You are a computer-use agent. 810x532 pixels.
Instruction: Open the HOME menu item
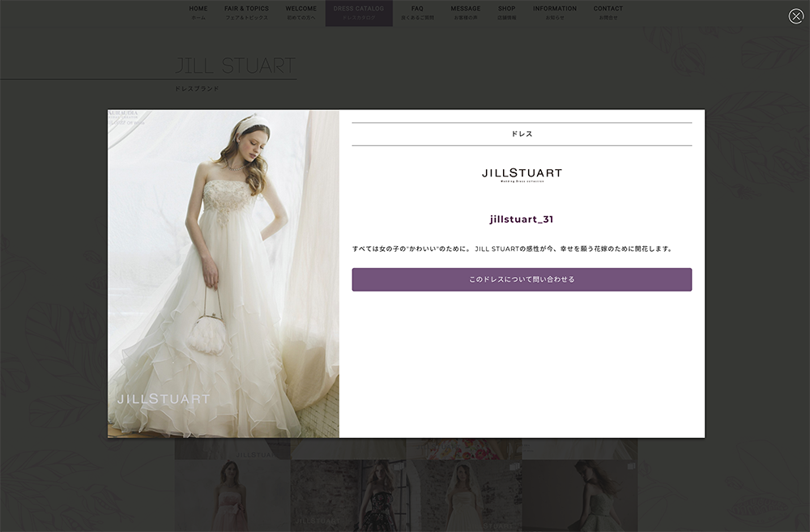pos(198,12)
